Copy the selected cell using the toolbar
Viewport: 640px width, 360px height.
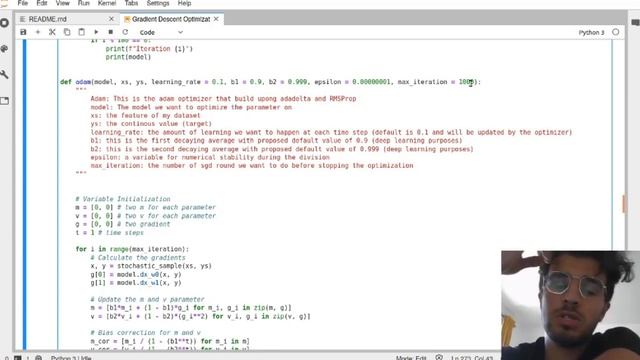click(67, 32)
